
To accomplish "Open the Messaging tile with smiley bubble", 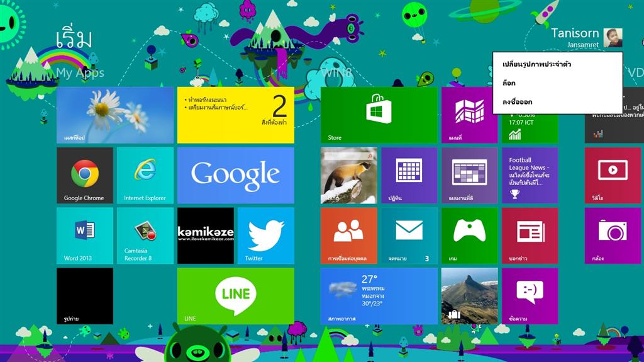I will click(530, 296).
